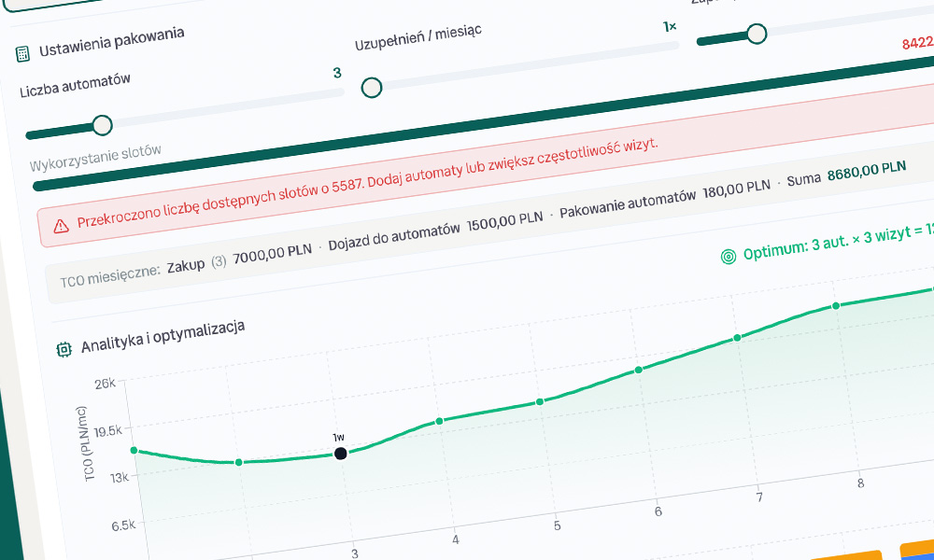Viewport: 934px width, 560px height.
Task: Click the chart data point above x-axis 5
Action: coord(540,401)
